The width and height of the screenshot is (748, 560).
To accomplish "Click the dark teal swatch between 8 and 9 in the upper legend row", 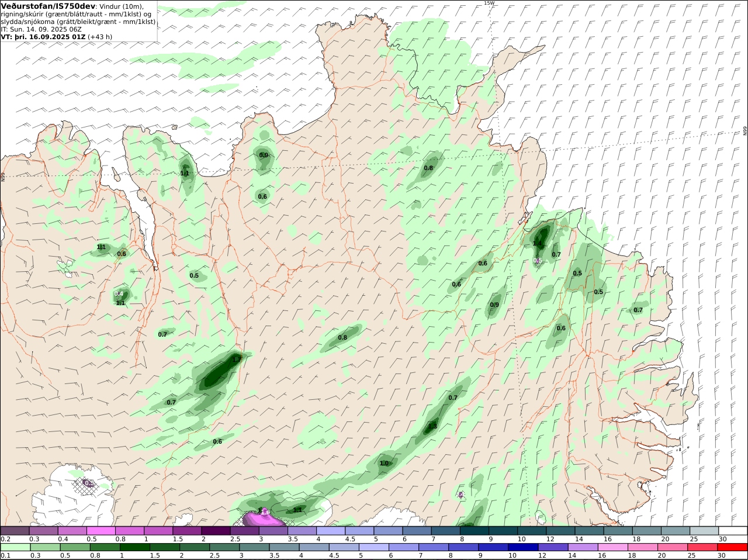I will click(475, 531).
